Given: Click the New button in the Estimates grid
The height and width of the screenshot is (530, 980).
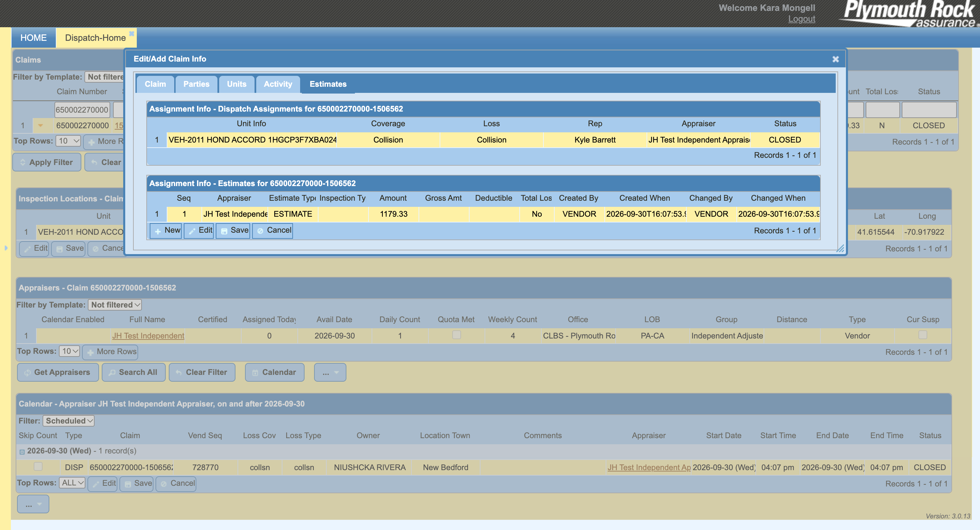Looking at the screenshot, I should (166, 230).
